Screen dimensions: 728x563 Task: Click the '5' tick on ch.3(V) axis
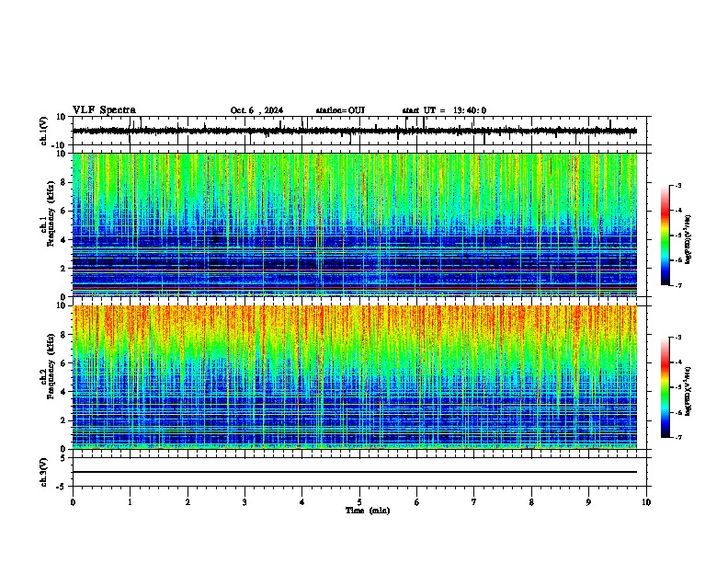pos(64,458)
